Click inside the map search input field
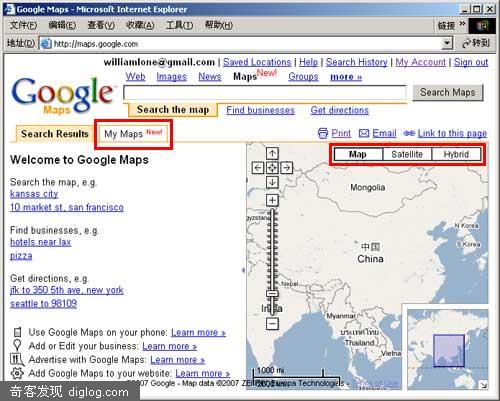The width and height of the screenshot is (500, 401). (265, 93)
